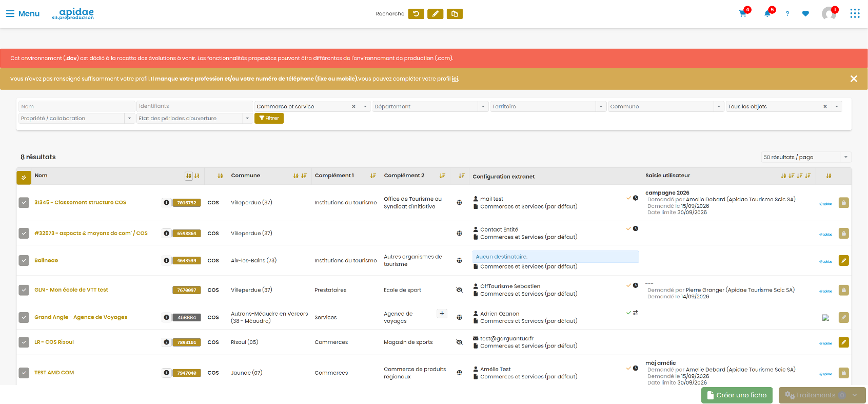This screenshot has width=868, height=404.
Task: Open the apps grid icon
Action: (x=855, y=13)
